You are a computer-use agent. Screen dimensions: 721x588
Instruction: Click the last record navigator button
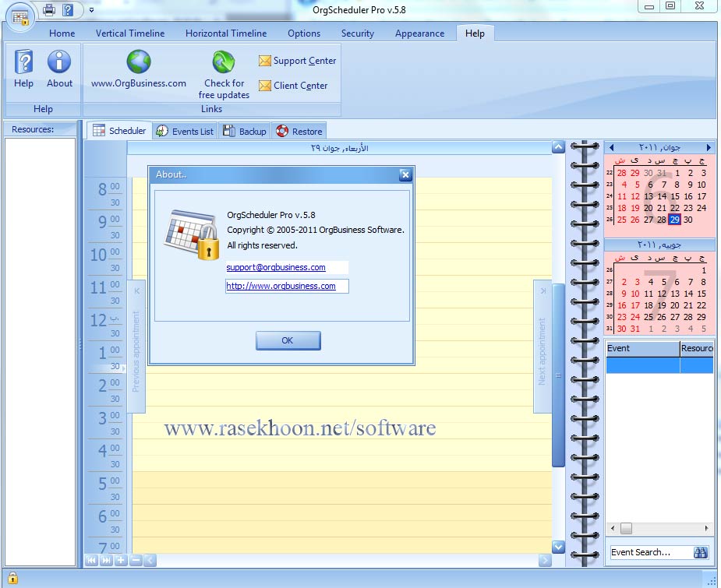tap(106, 560)
